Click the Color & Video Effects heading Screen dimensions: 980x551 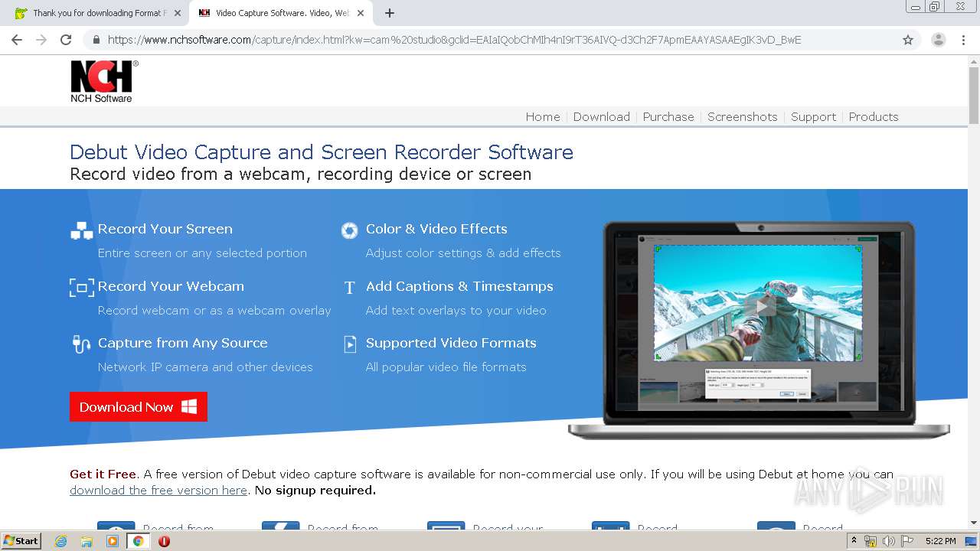[436, 229]
